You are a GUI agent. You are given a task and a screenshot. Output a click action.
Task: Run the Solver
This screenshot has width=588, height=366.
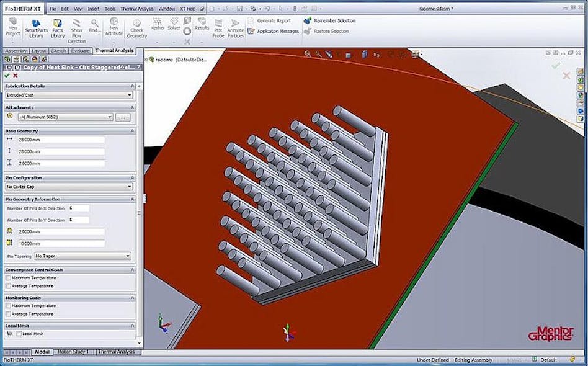coord(174,26)
